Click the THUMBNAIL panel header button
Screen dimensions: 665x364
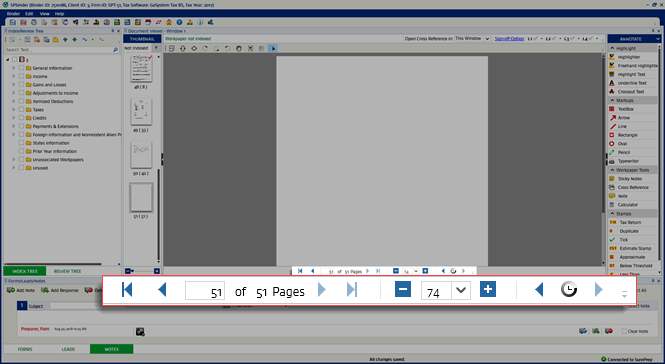click(142, 39)
